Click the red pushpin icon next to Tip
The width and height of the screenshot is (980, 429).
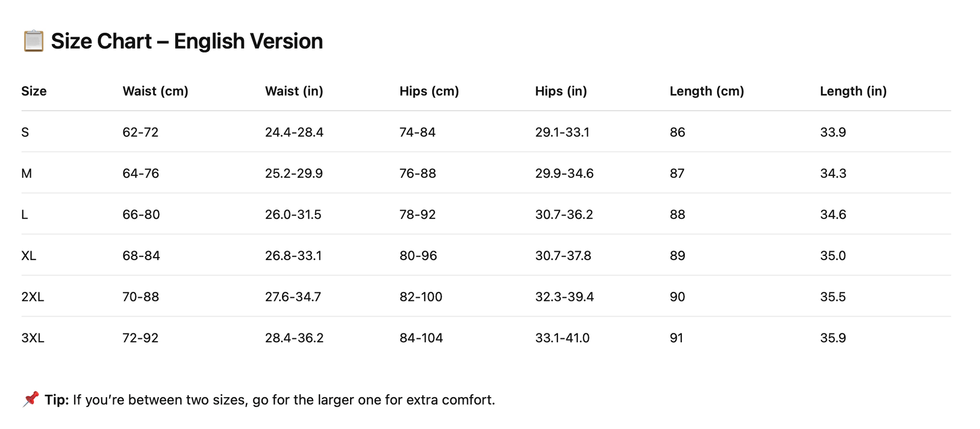[x=31, y=399]
